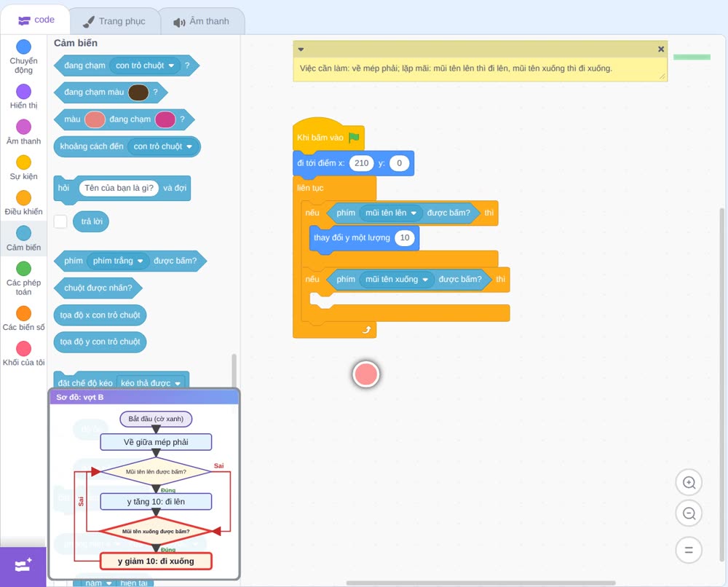Pick the dark brown color swatch

pos(138,92)
